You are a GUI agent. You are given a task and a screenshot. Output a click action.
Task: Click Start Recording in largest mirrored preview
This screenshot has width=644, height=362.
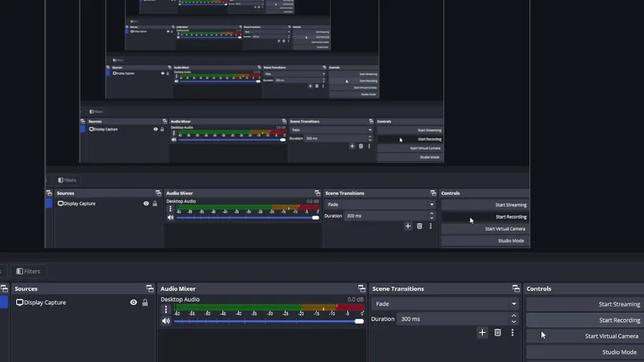(x=485, y=217)
